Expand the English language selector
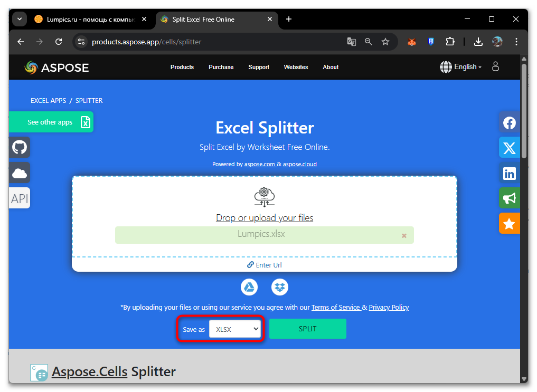The height and width of the screenshot is (392, 537). (x=461, y=67)
